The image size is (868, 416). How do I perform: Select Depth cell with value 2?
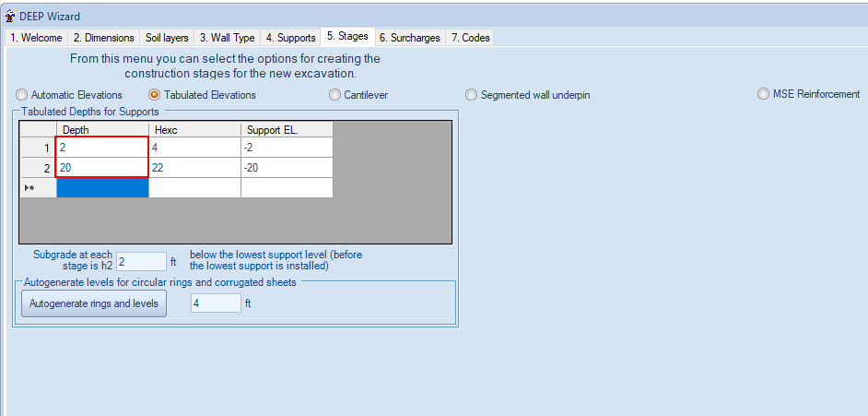tap(102, 148)
